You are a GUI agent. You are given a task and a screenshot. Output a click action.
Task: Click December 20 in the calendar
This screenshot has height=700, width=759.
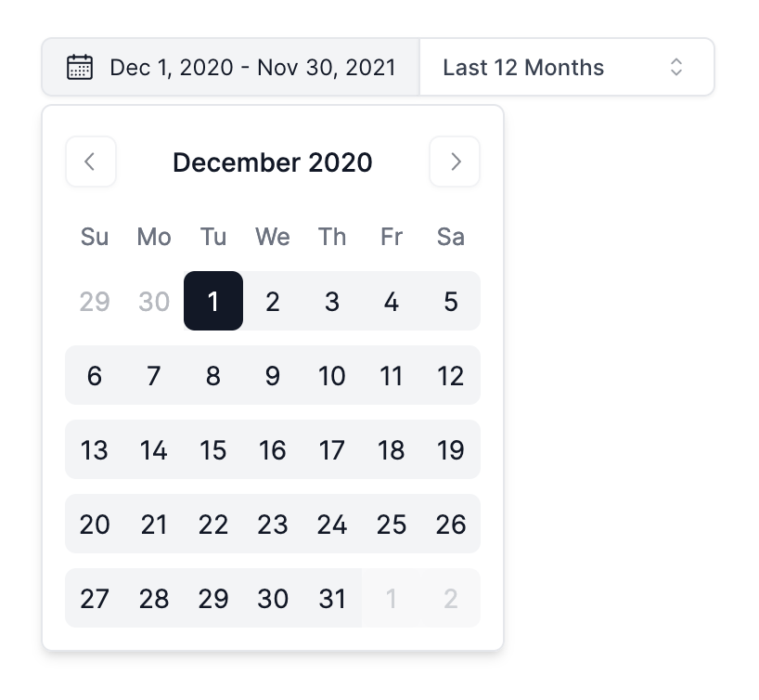(x=95, y=525)
